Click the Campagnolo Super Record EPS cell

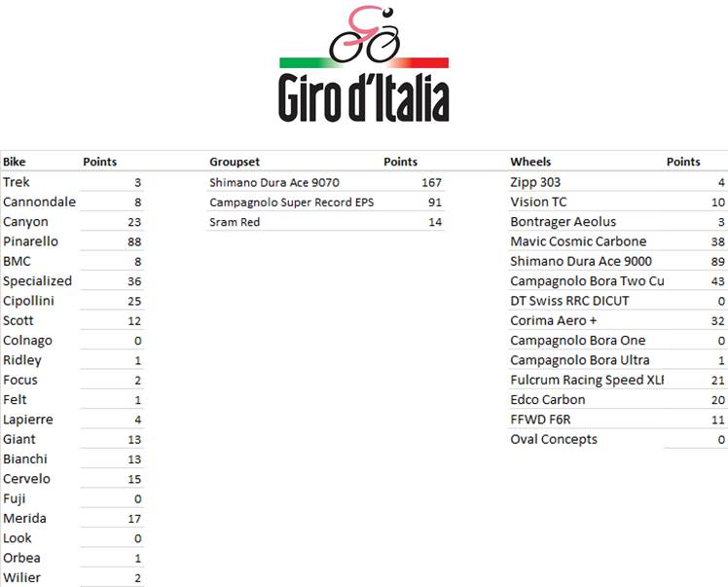pos(291,202)
